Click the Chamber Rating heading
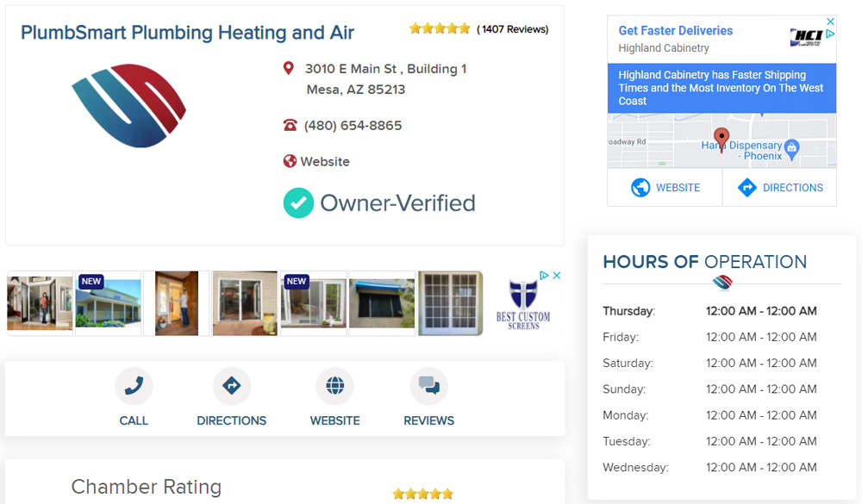862x504 pixels. [147, 487]
